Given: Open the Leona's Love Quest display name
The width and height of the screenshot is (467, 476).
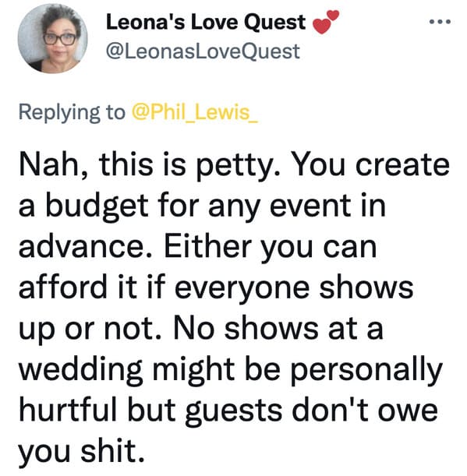Looking at the screenshot, I should tap(206, 23).
